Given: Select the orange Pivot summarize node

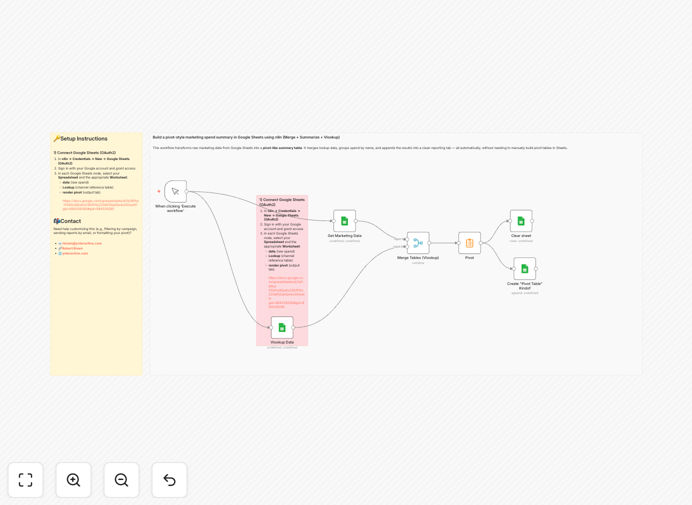Looking at the screenshot, I should (x=470, y=243).
